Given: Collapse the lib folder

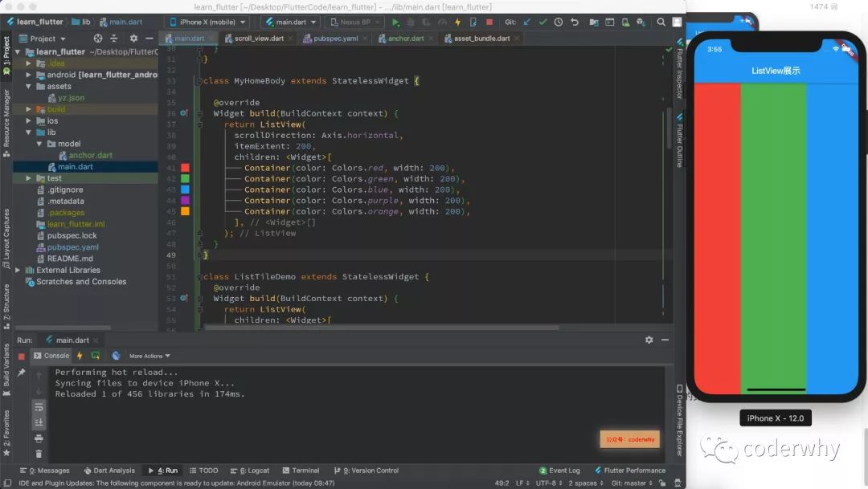Looking at the screenshot, I should point(29,132).
